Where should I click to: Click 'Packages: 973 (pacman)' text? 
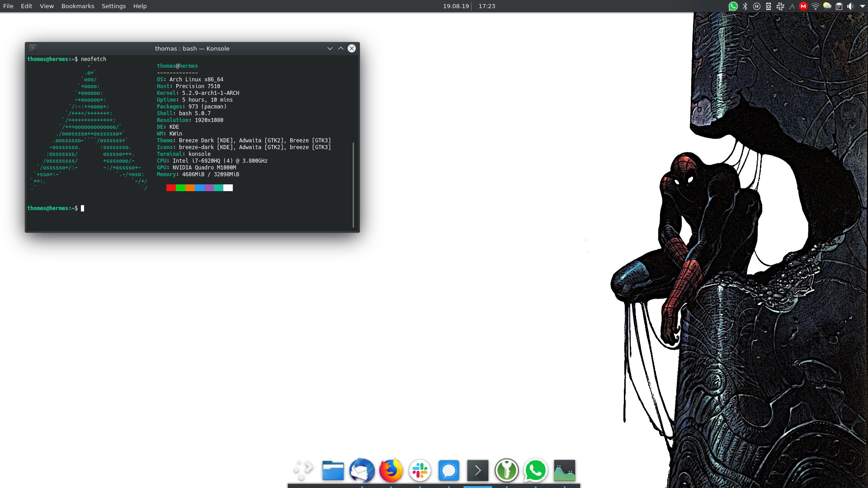[x=192, y=107]
